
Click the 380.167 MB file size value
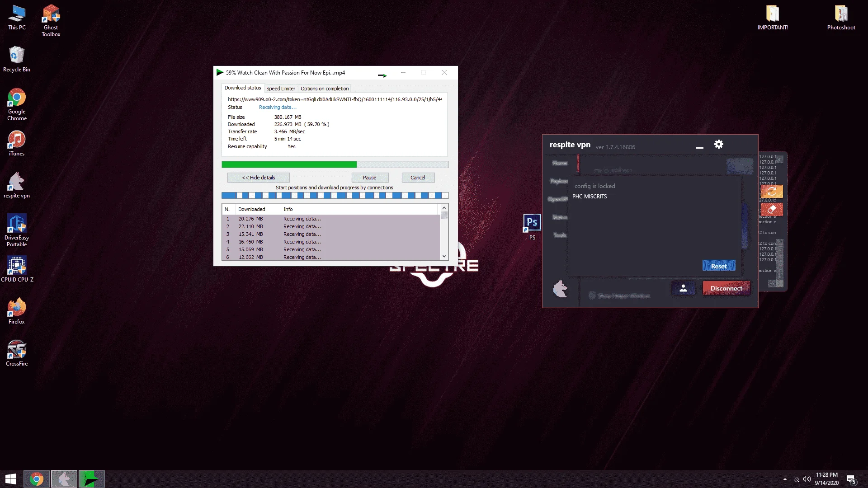point(288,117)
